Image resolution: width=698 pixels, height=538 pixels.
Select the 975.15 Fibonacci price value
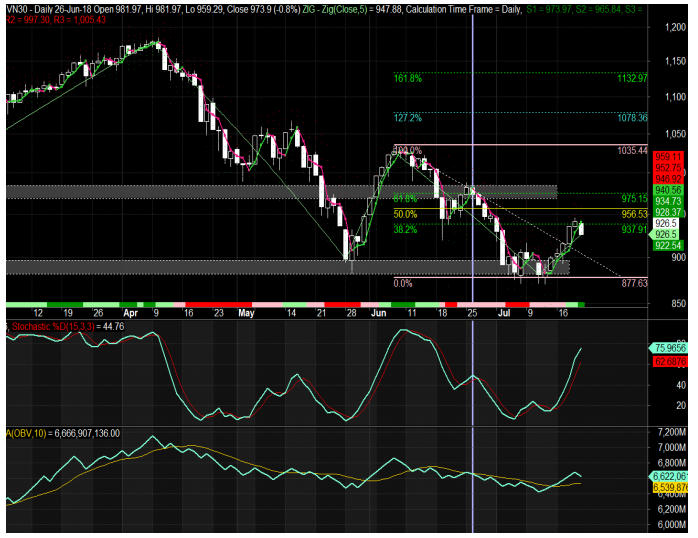tap(634, 198)
